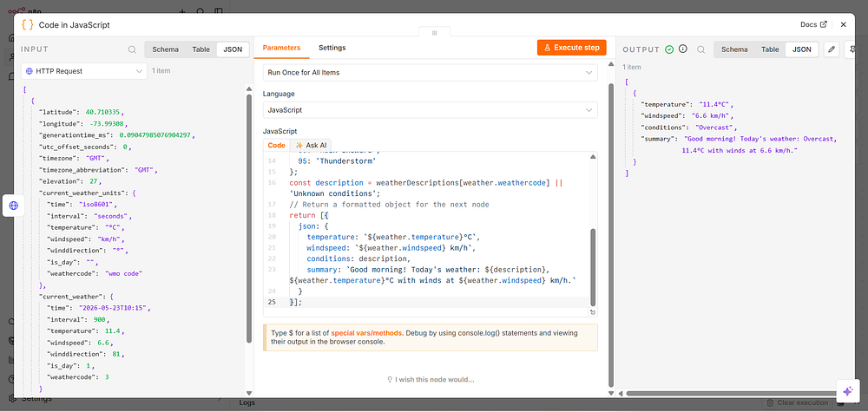Screen dimensions: 868x412
Task: Open the JavaScript language dropdown
Action: (x=431, y=110)
